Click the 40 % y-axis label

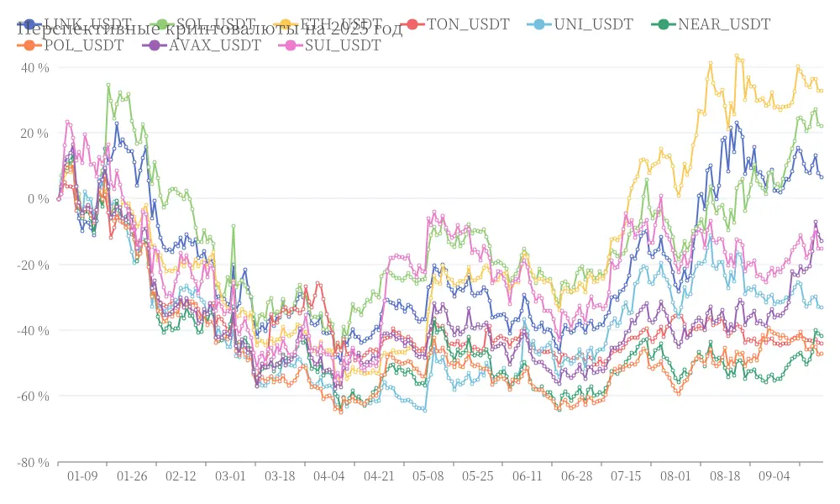coord(35,68)
